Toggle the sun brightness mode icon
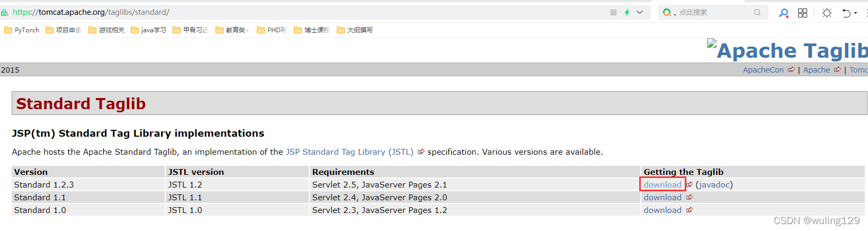The image size is (868, 231). [827, 13]
